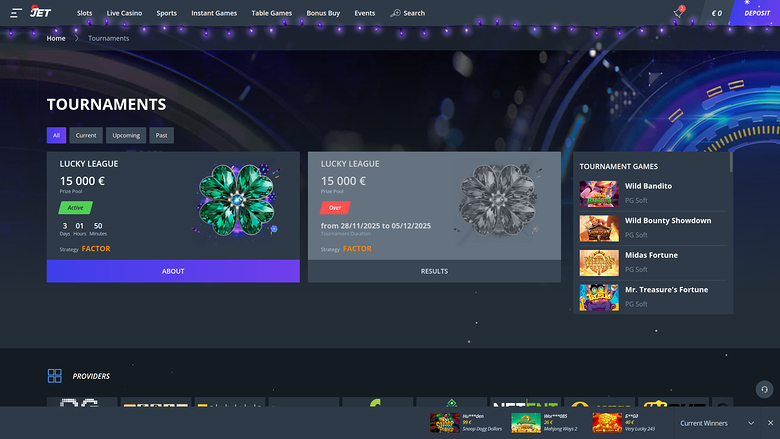The width and height of the screenshot is (780, 439).
Task: Open Events menu item
Action: (x=365, y=13)
